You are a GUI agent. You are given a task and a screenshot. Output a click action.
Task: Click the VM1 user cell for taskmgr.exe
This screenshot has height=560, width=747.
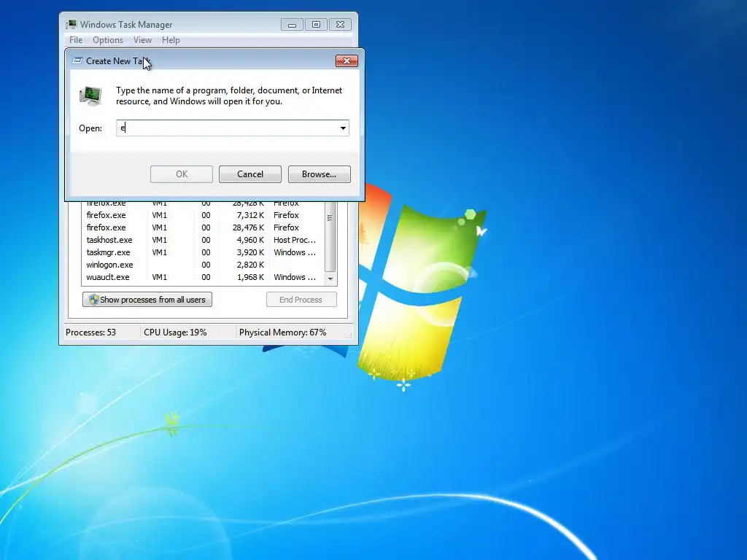[159, 252]
